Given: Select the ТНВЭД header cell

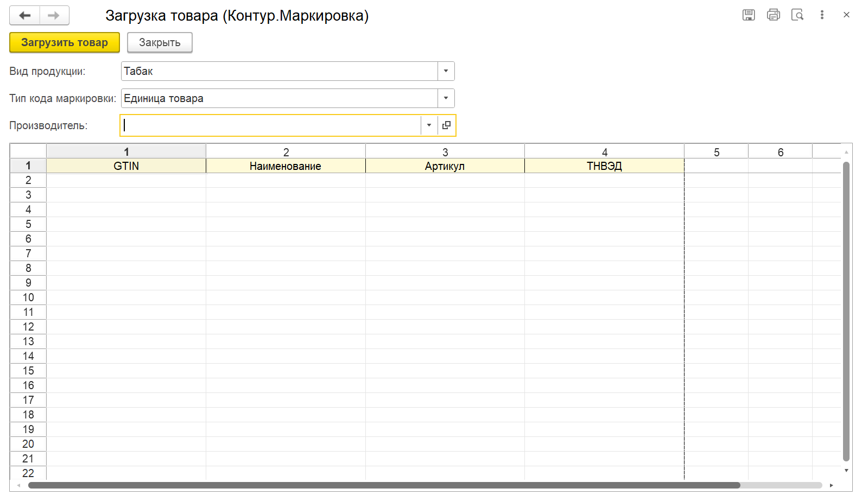Looking at the screenshot, I should point(604,166).
